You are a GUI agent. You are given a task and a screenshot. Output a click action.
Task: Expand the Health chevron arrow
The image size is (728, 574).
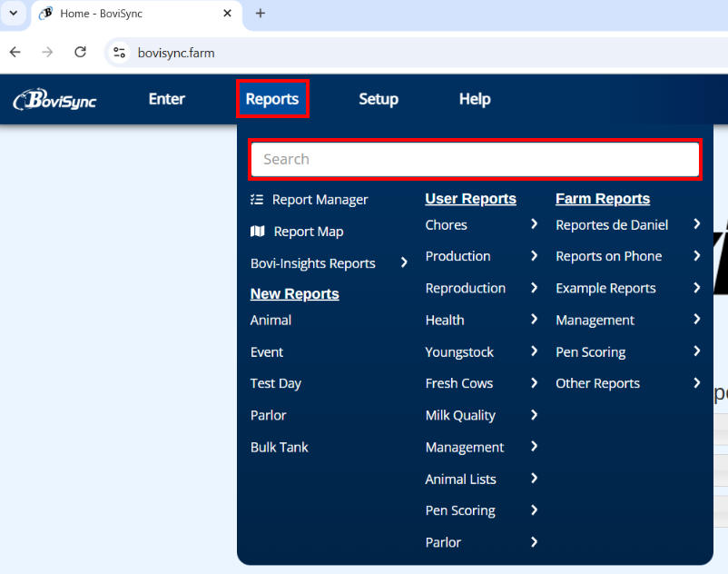tap(534, 320)
